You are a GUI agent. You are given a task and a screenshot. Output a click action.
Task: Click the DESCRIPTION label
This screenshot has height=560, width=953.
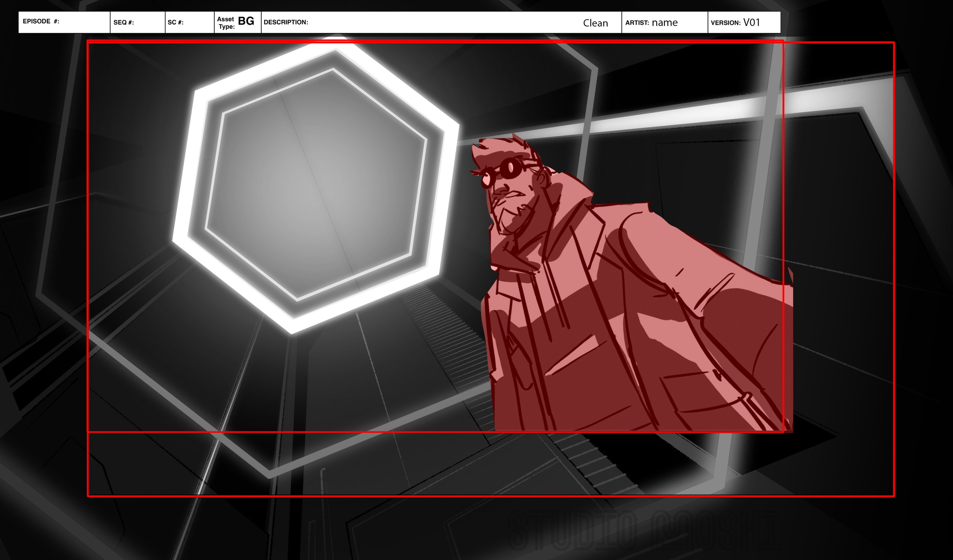click(286, 22)
